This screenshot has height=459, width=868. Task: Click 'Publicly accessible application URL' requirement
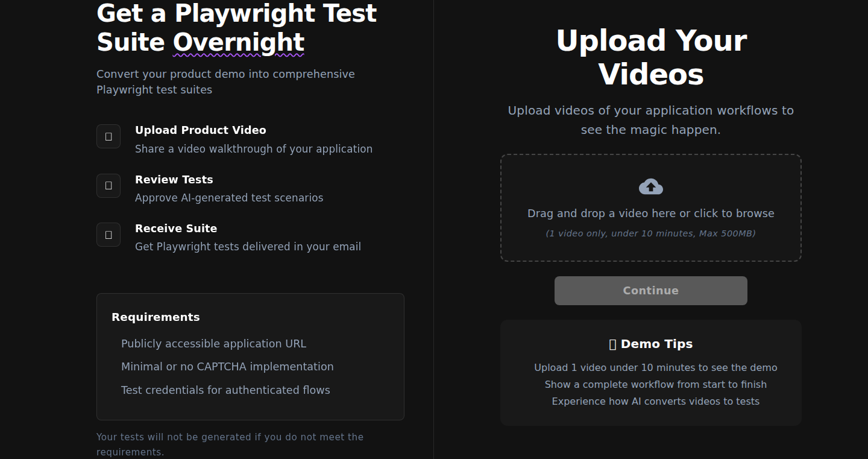[x=214, y=344]
